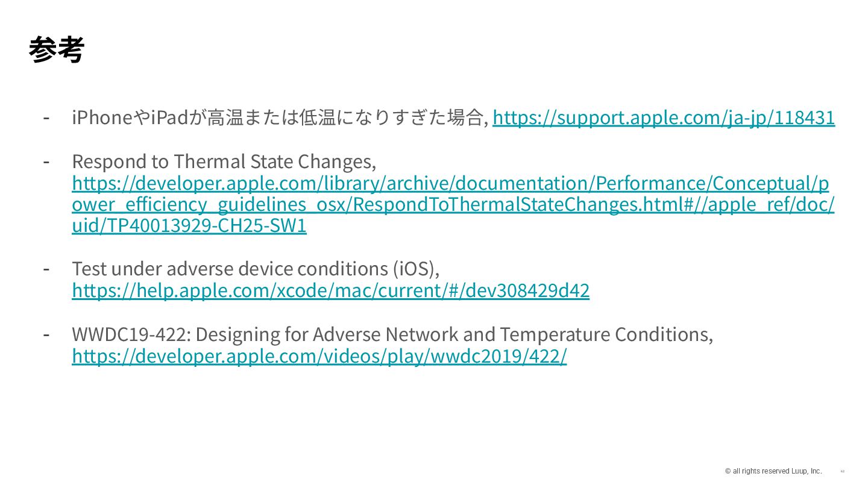Click the slide title '参考'

[x=56, y=50]
